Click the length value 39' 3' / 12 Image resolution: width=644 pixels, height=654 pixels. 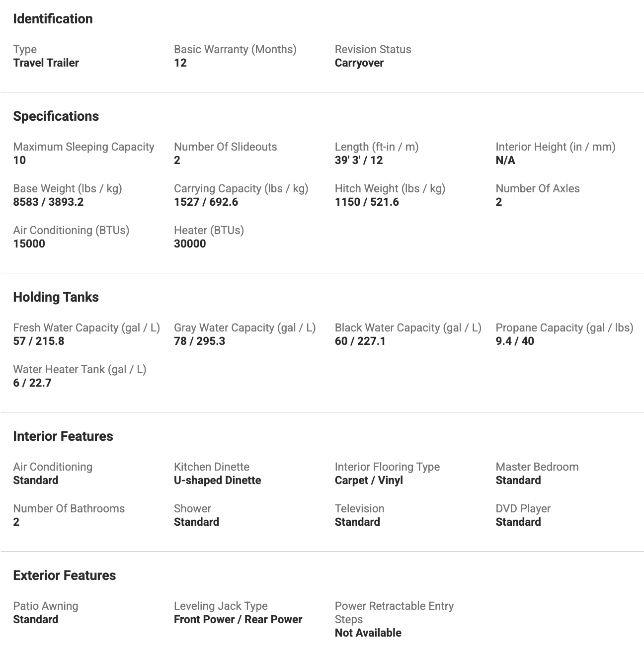point(358,160)
